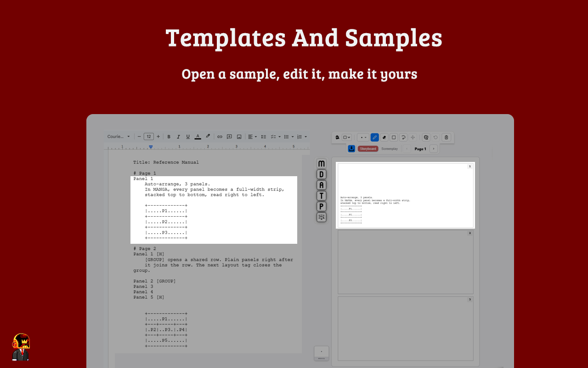Toggle italic formatting
This screenshot has height=368, width=588.
click(x=178, y=137)
